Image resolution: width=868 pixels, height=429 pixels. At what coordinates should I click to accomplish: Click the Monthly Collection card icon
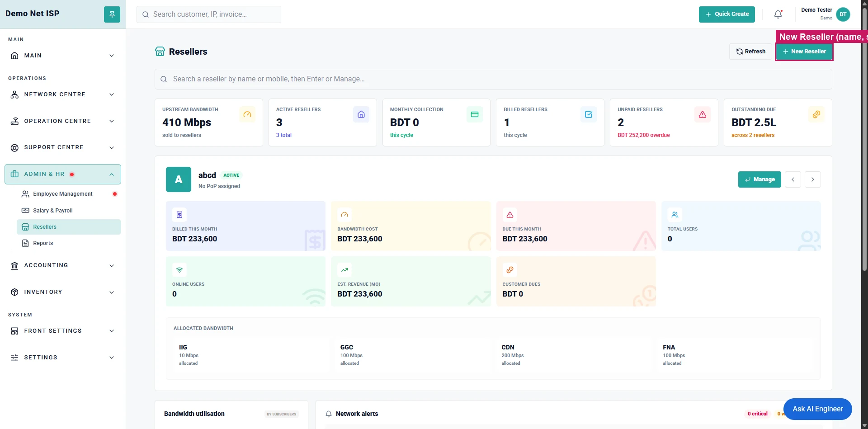click(475, 114)
